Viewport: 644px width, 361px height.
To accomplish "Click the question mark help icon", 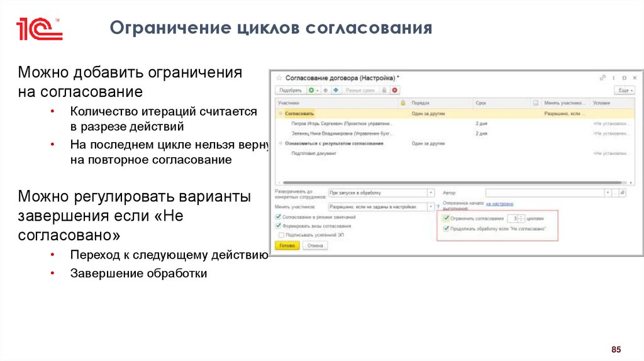I will (x=438, y=207).
